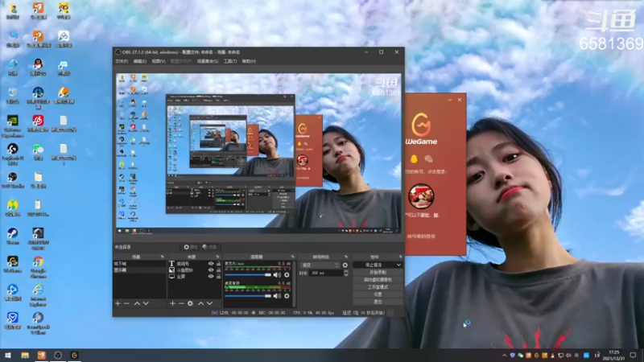Add a new source with plus icon
Screen dimensions: 644x362
click(172, 303)
